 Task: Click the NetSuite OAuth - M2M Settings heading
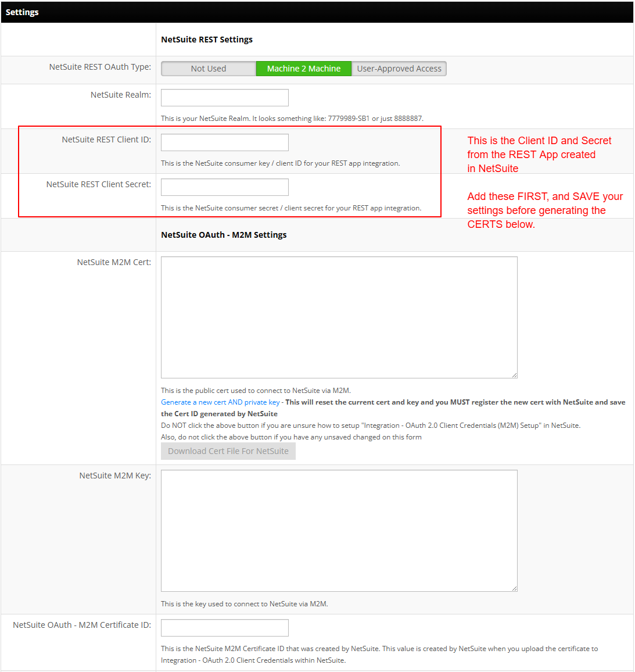(x=224, y=235)
